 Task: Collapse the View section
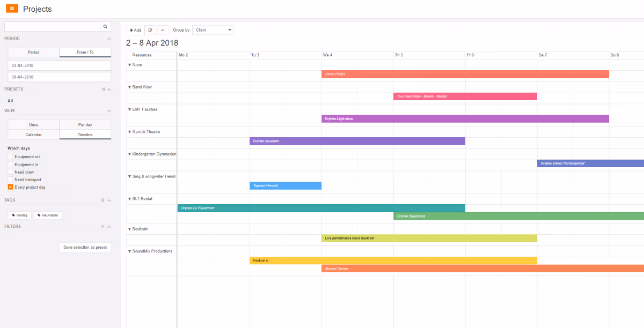[109, 110]
